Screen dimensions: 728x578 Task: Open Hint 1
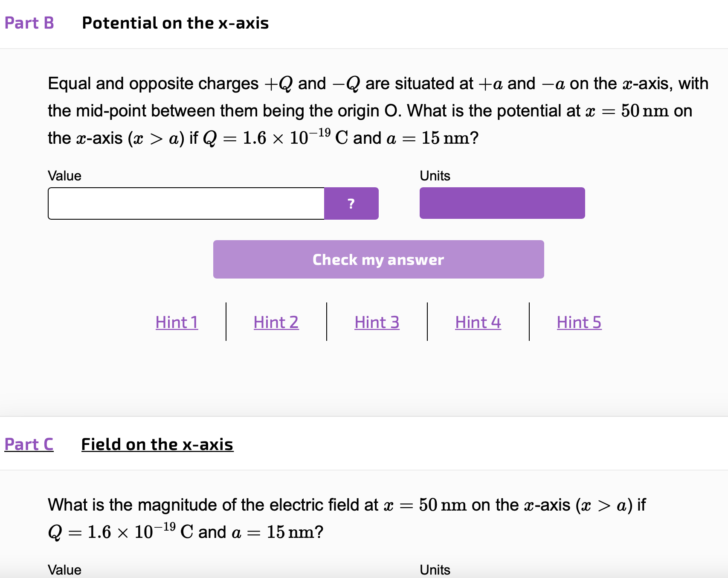[x=176, y=322]
